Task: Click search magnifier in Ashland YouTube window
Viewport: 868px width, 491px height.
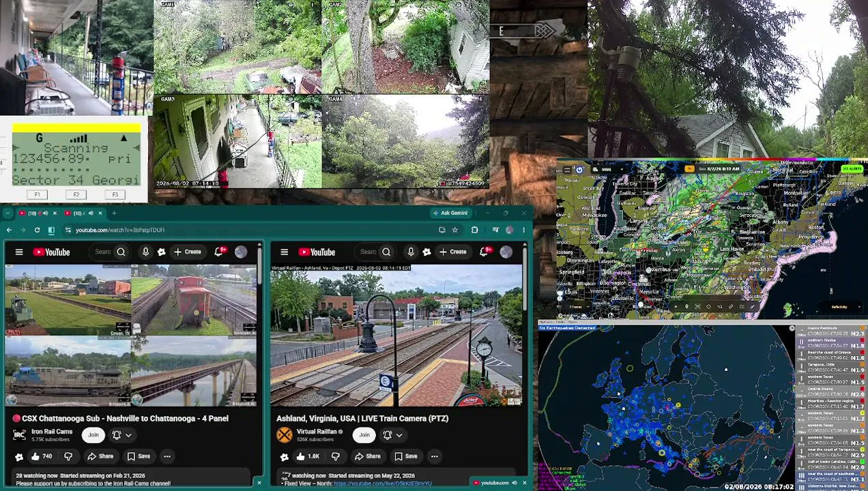Action: click(x=386, y=252)
